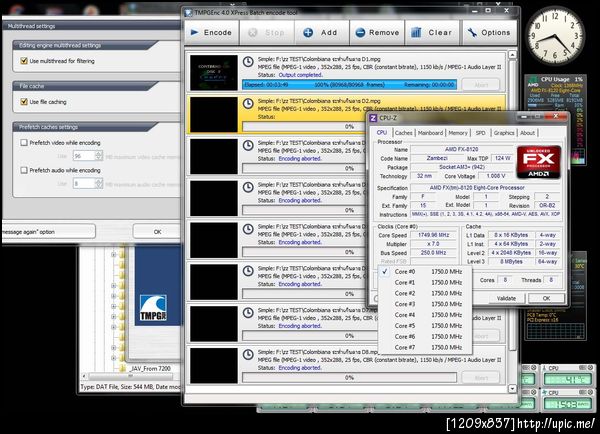This screenshot has height=434, width=600.
Task: Click the 0% progress bar of D2.mpg
Action: [x=304, y=126]
